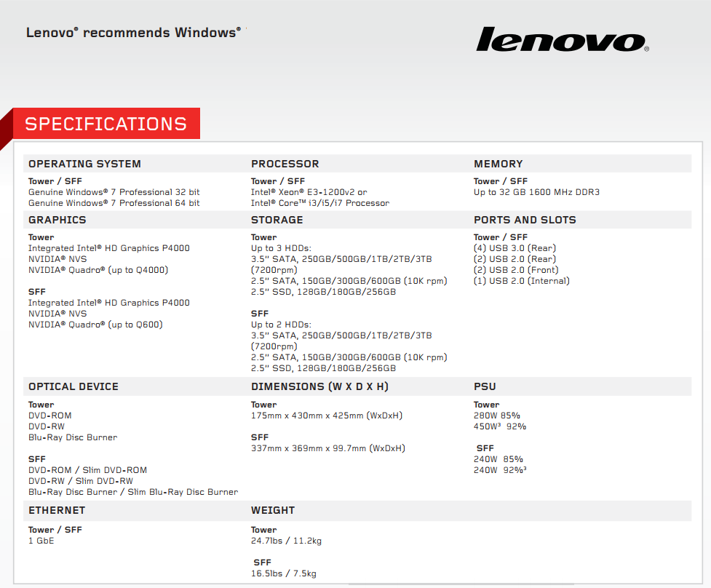The image size is (711, 588).
Task: Click 'Intel Core i3/i5/i7 Processor' text
Action: point(320,203)
